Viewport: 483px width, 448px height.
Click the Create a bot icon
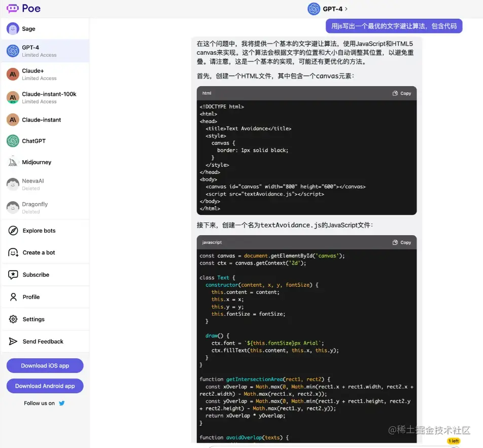pyautogui.click(x=13, y=252)
